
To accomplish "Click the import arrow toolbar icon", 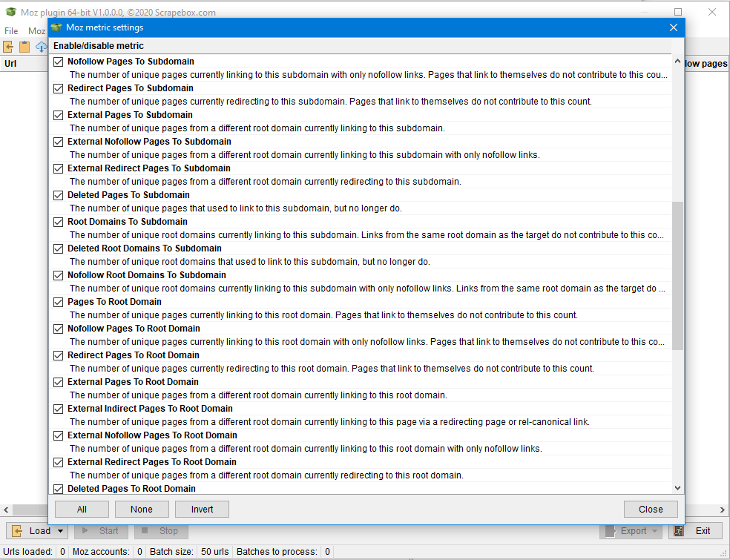I will click(x=8, y=47).
